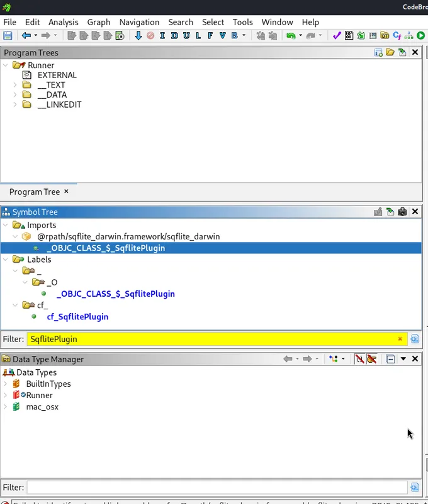Image resolution: width=428 pixels, height=504 pixels.
Task: Create new default program tree view icon
Action: (378, 52)
